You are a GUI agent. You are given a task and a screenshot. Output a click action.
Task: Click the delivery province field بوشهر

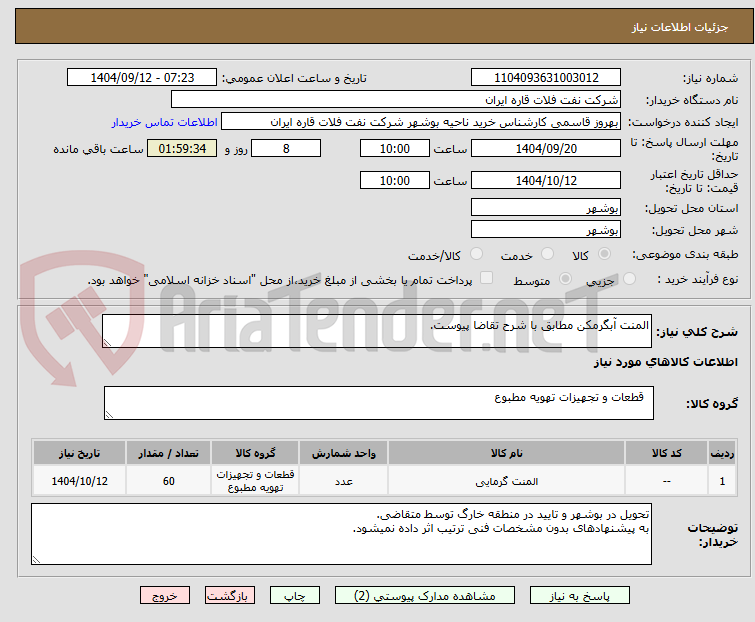tap(546, 207)
